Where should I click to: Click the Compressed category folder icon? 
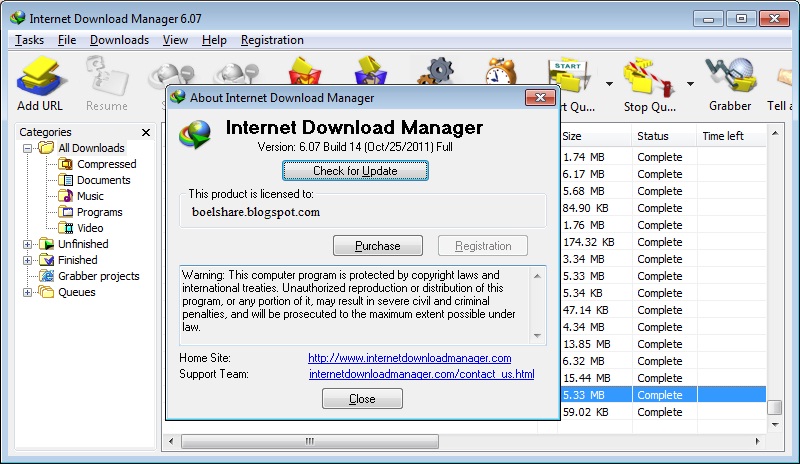(65, 164)
